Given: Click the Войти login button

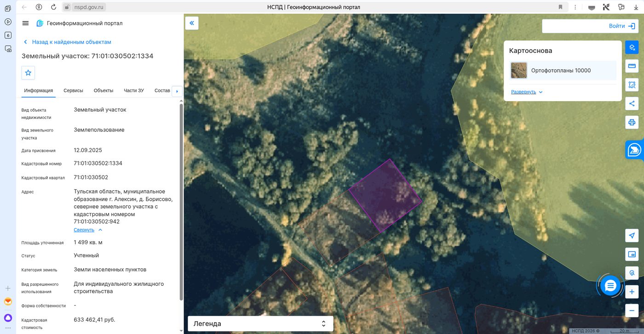Looking at the screenshot, I should tap(589, 26).
